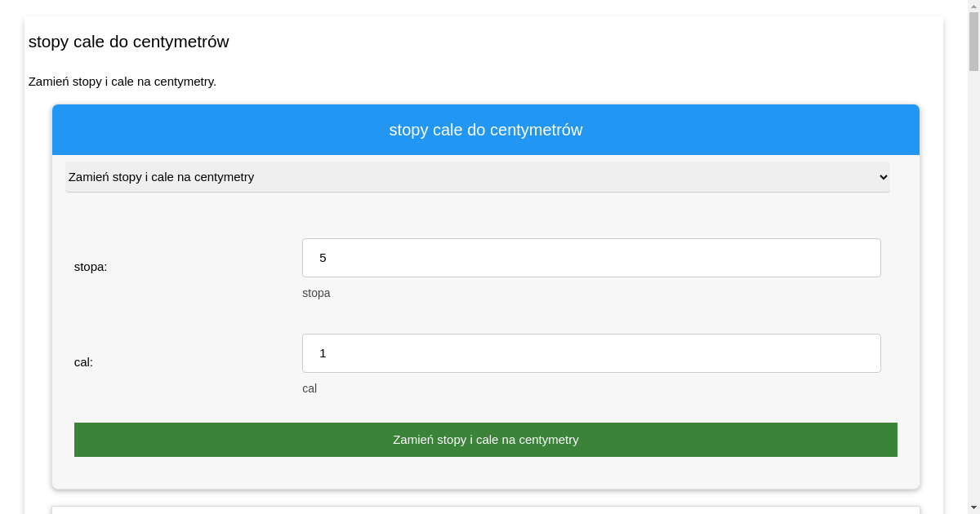Click the description "Zamień stopy i cale na centymetry."
Viewport: 980px width, 514px height.
(x=122, y=82)
